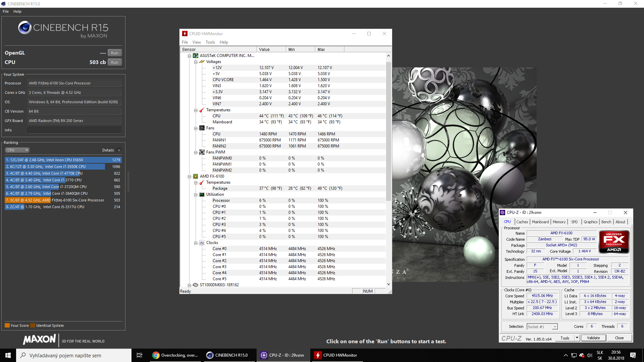644x362 pixels.
Task: Click the Voltages lightning icon
Action: (x=202, y=62)
